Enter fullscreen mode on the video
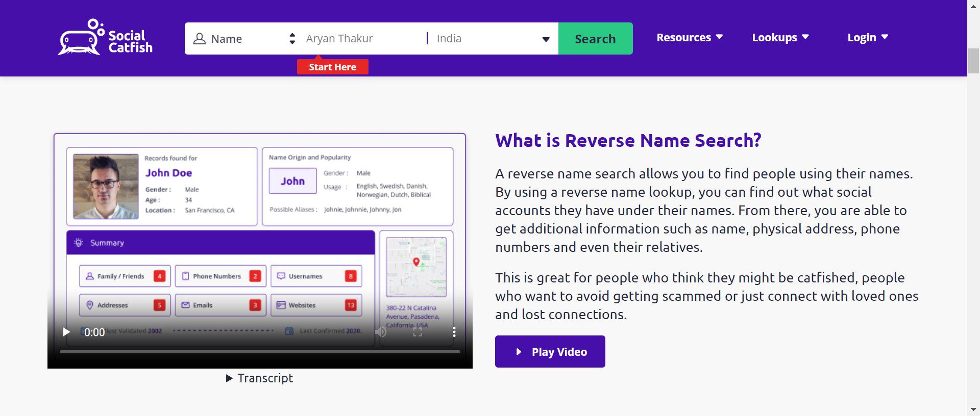980x416 pixels. 418,332
